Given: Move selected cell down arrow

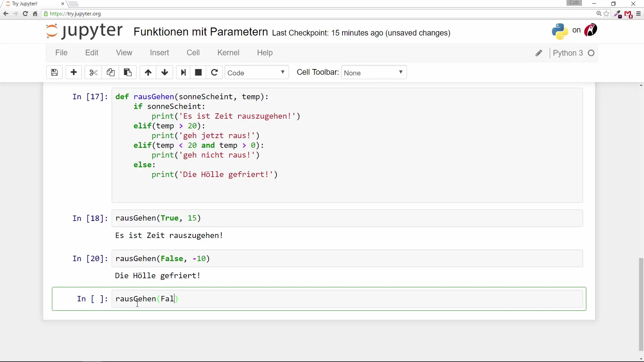Looking at the screenshot, I should point(165,72).
